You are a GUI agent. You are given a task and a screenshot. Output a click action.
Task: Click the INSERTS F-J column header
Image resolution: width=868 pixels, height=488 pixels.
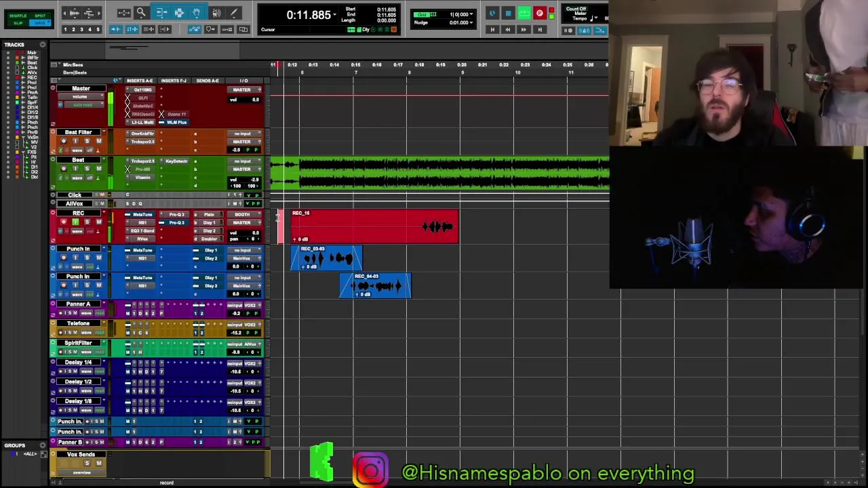point(174,81)
